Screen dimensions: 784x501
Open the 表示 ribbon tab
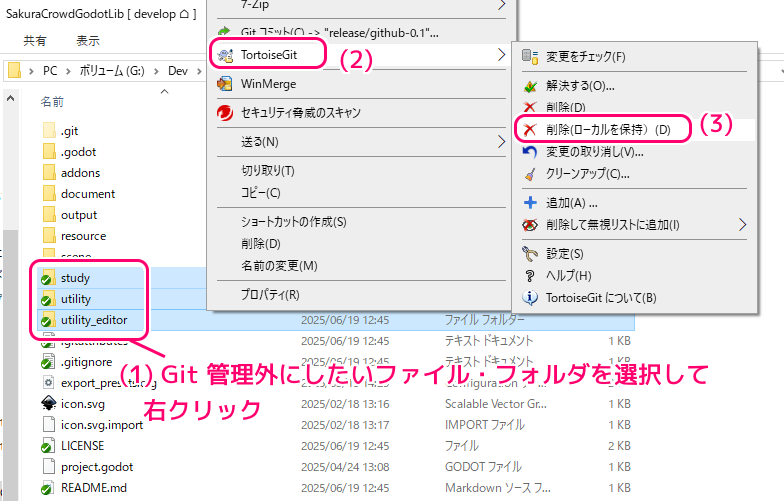[88, 41]
